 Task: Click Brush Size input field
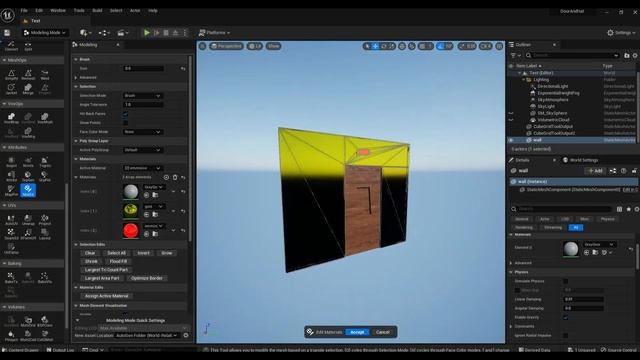click(143, 69)
